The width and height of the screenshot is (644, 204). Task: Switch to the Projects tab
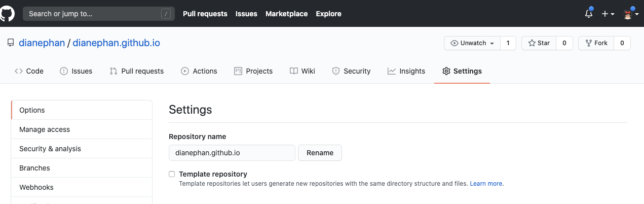(x=253, y=71)
